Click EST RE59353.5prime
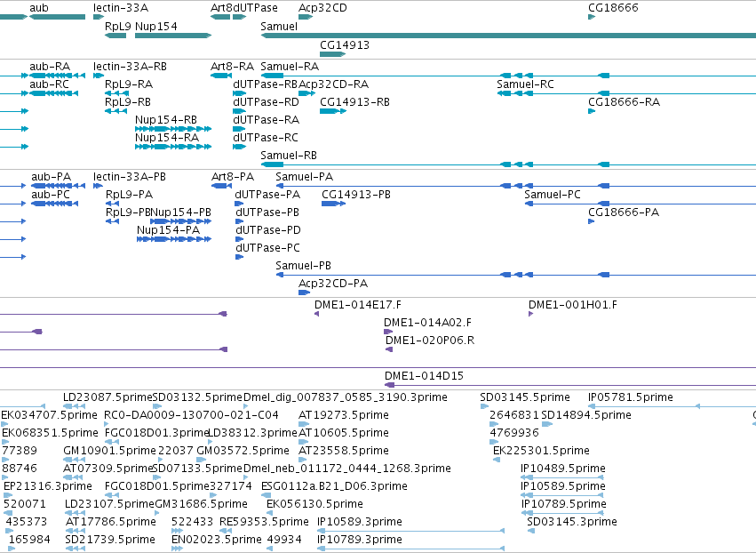Viewport: 756px width, 553px height. (264, 522)
